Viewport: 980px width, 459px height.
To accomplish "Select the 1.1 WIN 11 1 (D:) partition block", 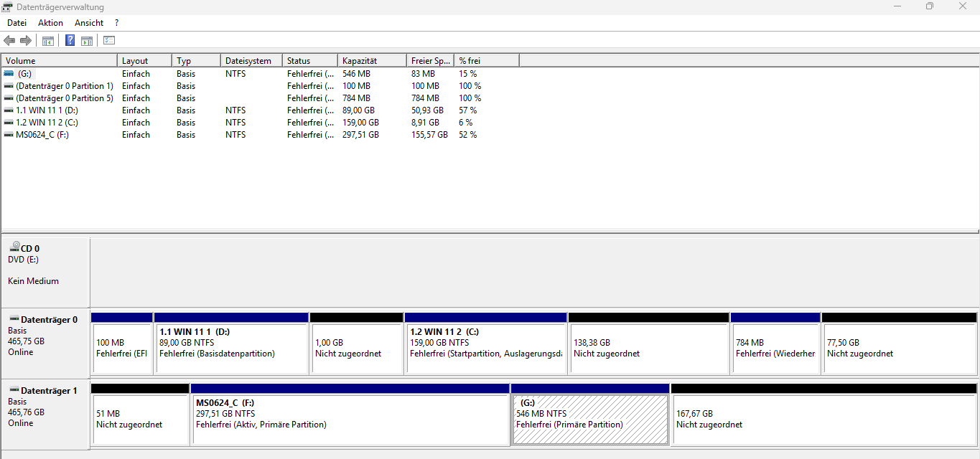I will 231,343.
